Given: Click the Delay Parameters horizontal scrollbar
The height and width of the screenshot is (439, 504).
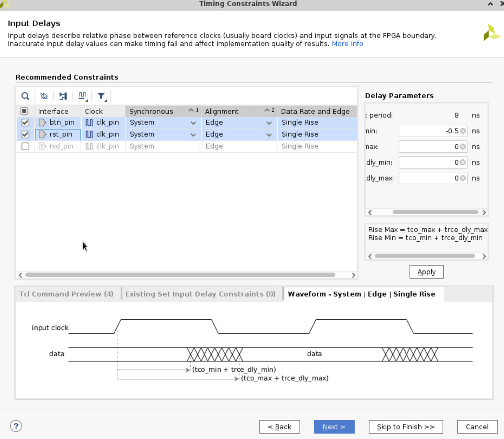Looking at the screenshot, I should click(435, 212).
